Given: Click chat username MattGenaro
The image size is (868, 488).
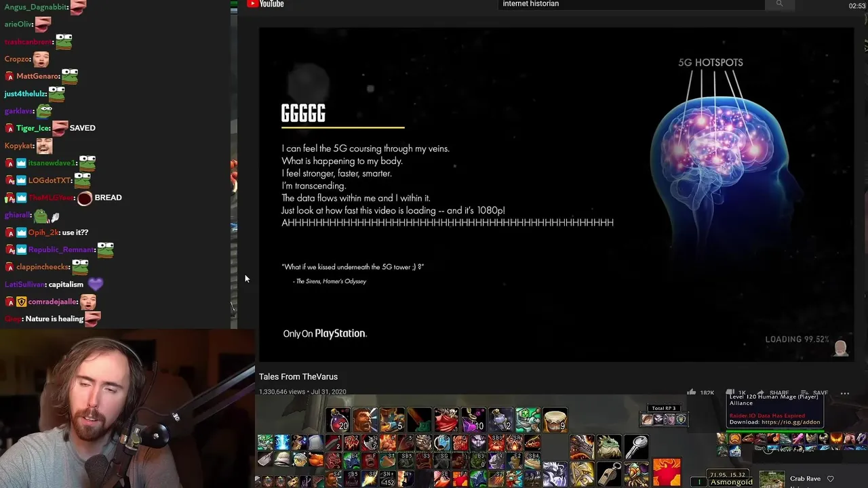Looking at the screenshot, I should [x=37, y=76].
